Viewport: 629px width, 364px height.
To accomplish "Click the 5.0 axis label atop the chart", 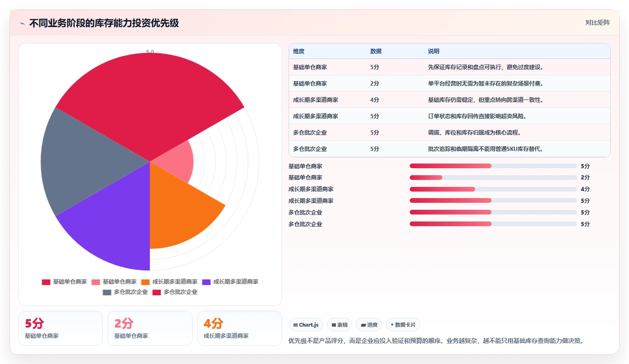I will 150,52.
